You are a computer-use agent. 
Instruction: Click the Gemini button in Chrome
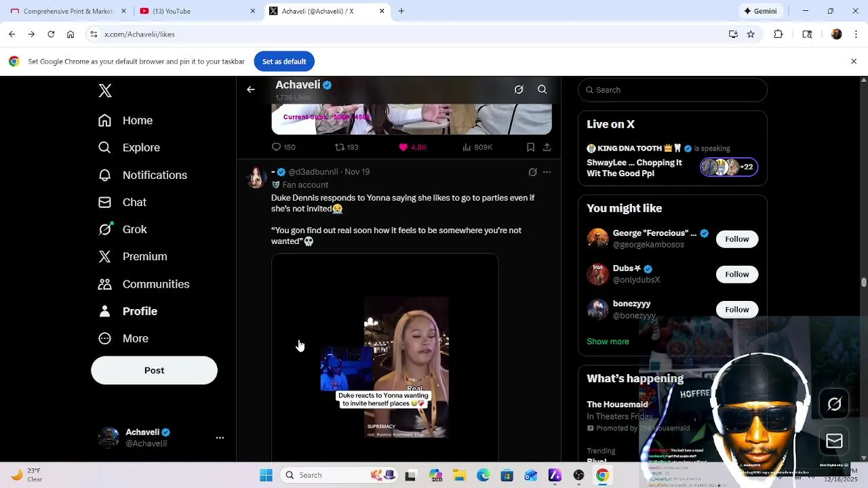(760, 11)
